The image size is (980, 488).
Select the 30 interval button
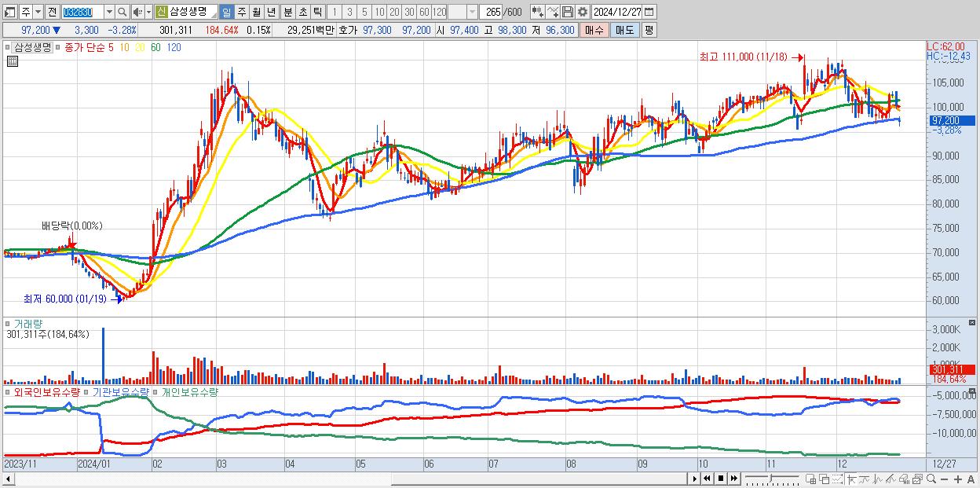pos(409,12)
